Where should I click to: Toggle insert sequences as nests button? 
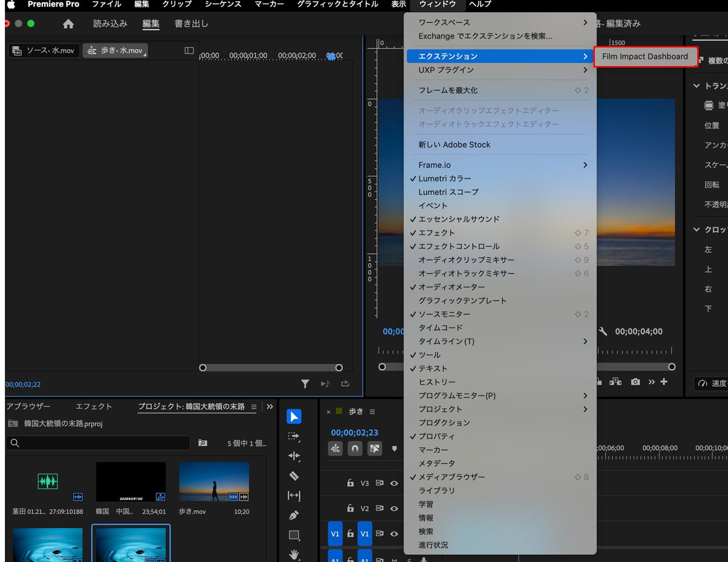tap(335, 449)
